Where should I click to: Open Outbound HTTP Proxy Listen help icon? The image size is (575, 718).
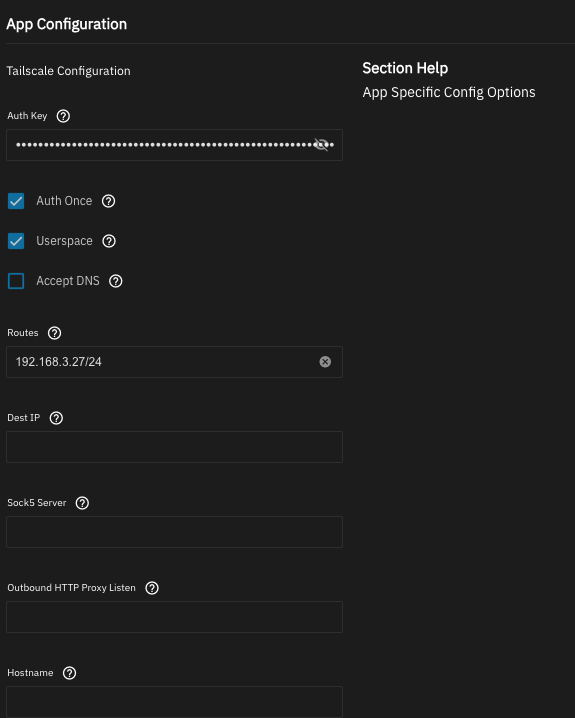152,588
